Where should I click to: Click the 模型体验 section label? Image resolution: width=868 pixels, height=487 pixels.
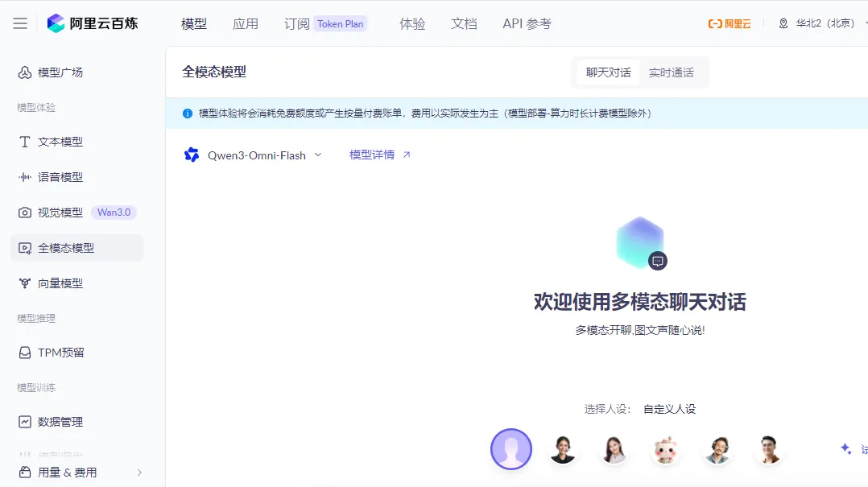36,107
